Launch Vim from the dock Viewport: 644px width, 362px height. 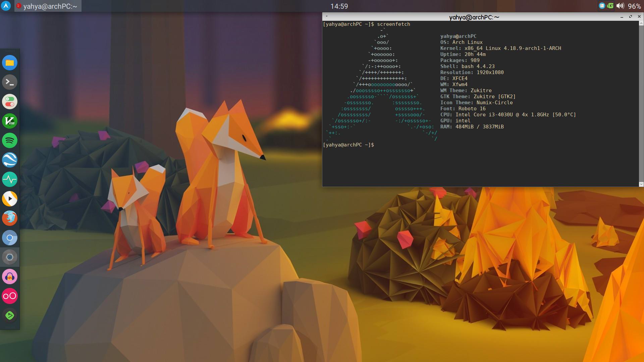[x=10, y=121]
